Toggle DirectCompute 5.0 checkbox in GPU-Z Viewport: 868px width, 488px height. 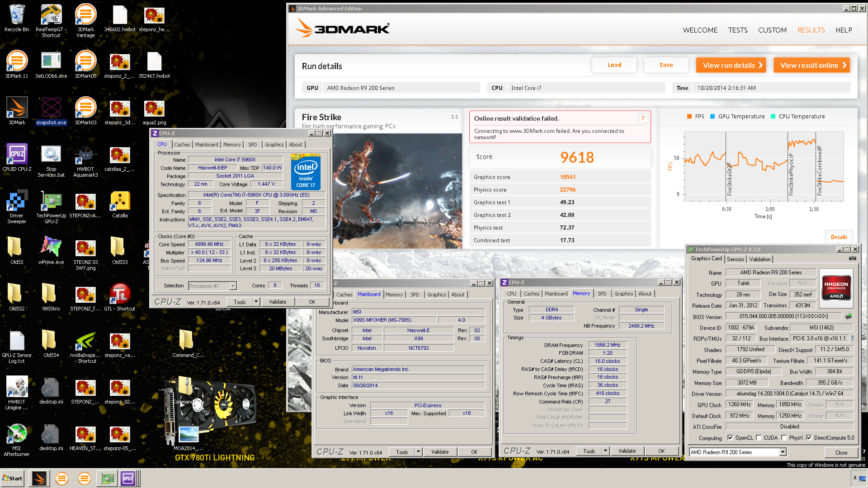pyautogui.click(x=809, y=437)
